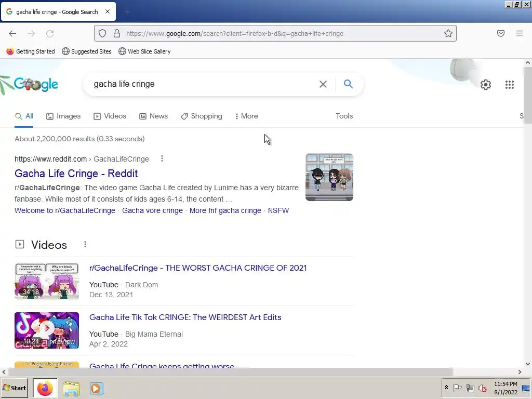
Task: Click into the Google search input field
Action: coord(204,84)
